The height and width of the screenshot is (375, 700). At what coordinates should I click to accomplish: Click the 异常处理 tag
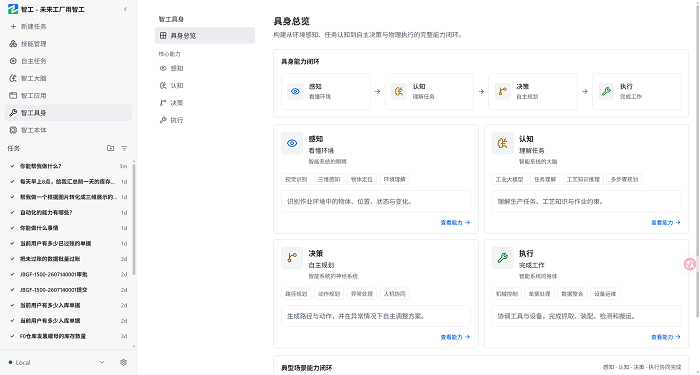tap(362, 294)
